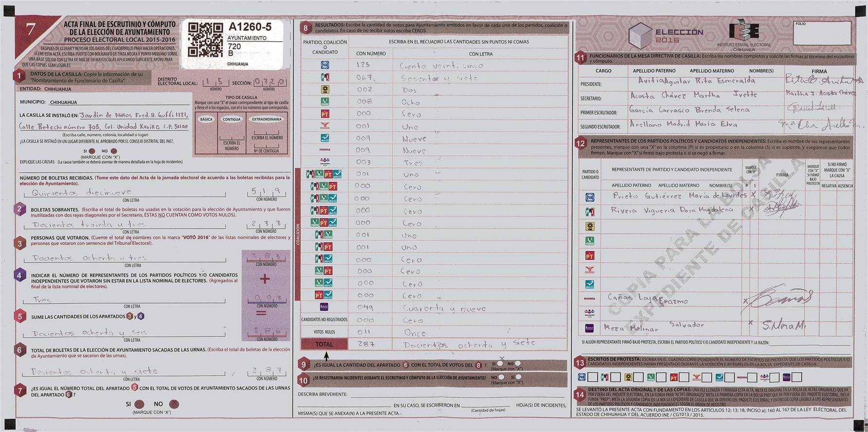Select the BÁSICA casilla type oval

(206, 119)
